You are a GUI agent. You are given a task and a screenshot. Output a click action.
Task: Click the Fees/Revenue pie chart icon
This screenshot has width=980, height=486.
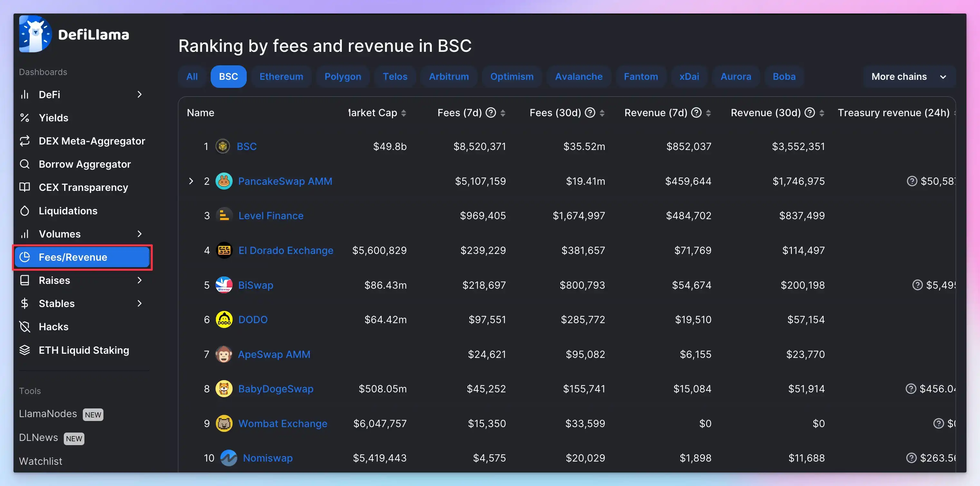[25, 257]
